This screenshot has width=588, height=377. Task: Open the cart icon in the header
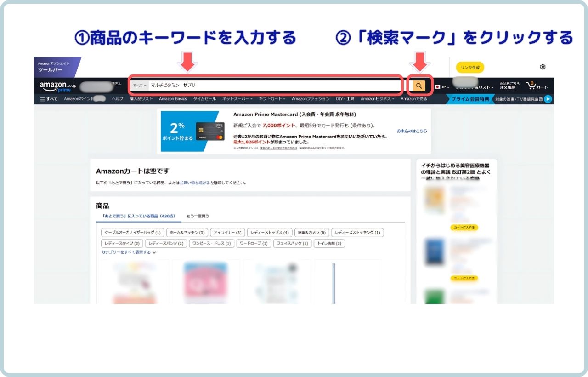[x=537, y=86]
